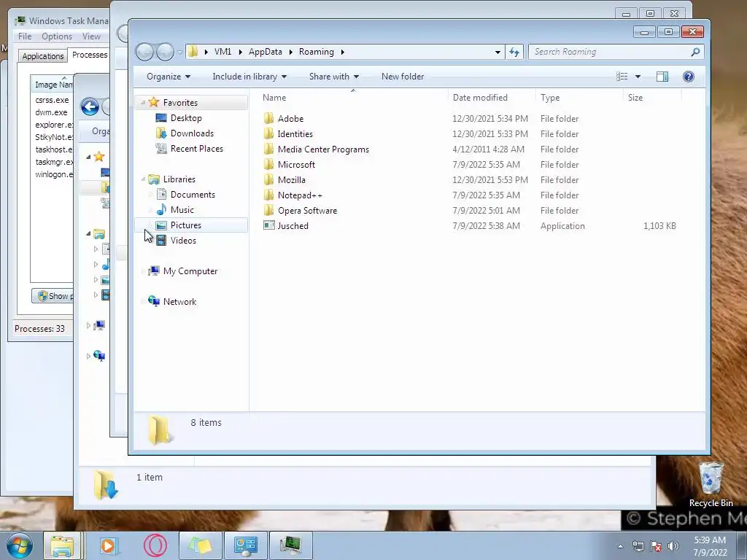The image size is (747, 560).
Task: Open the Share with dropdown
Action: coord(334,77)
